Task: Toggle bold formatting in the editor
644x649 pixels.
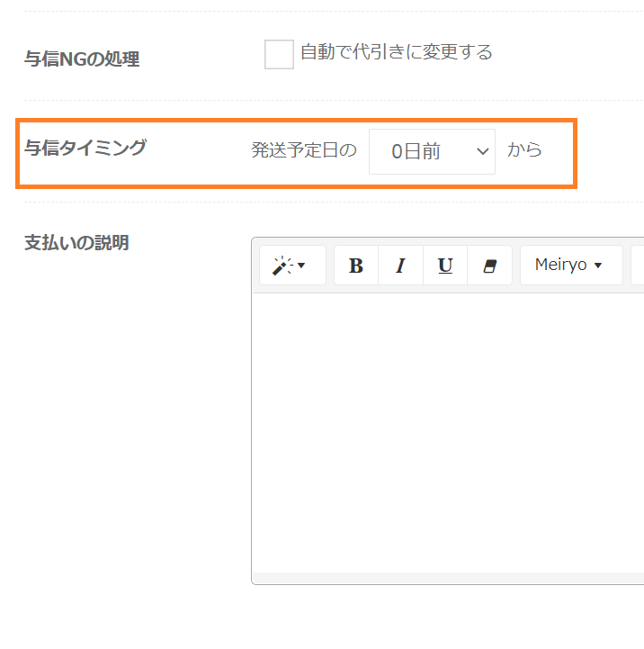Action: pos(356,266)
